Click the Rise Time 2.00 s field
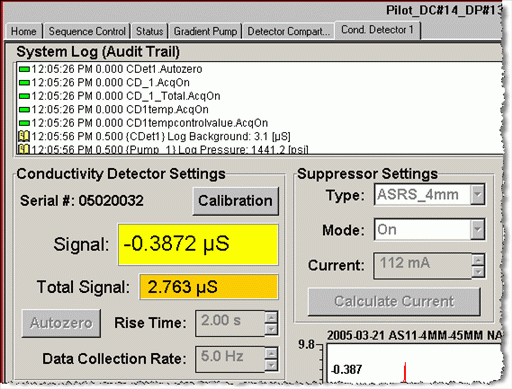512x389 pixels. coord(230,323)
